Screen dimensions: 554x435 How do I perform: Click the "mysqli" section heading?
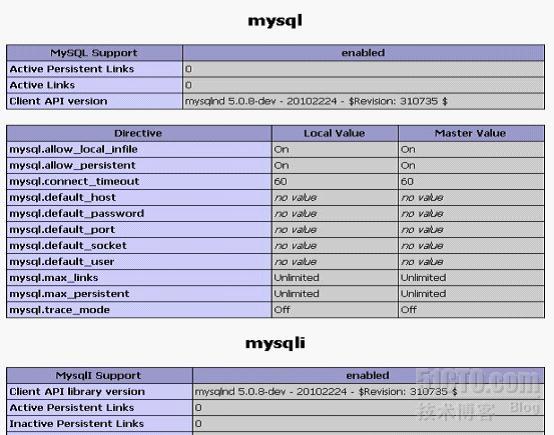(275, 343)
